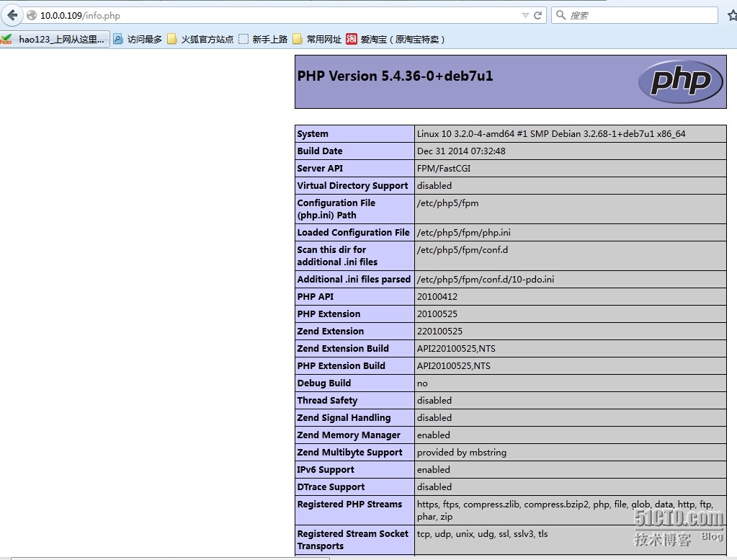Click the Registered PHP Streams label
This screenshot has width=737, height=560.
click(x=349, y=504)
